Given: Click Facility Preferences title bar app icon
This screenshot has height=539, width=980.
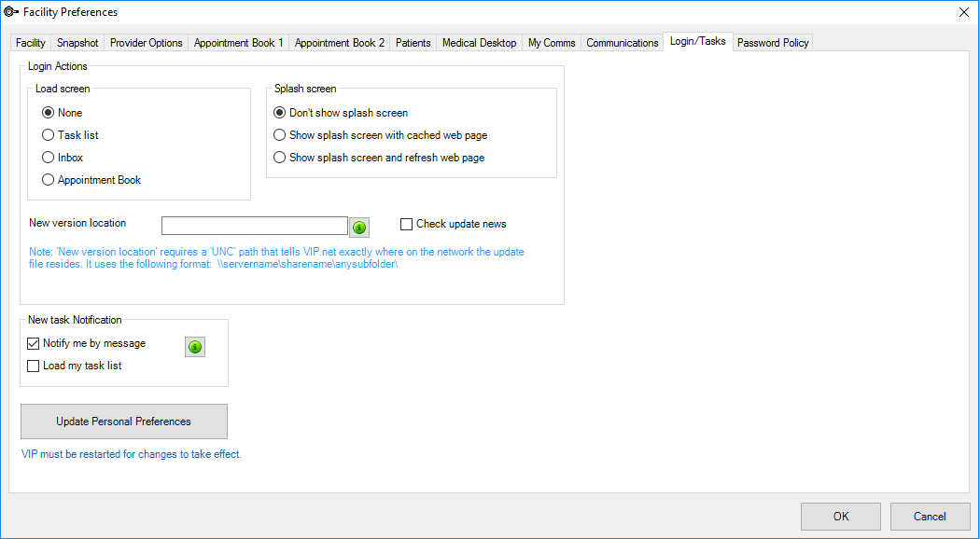Looking at the screenshot, I should (10, 12).
